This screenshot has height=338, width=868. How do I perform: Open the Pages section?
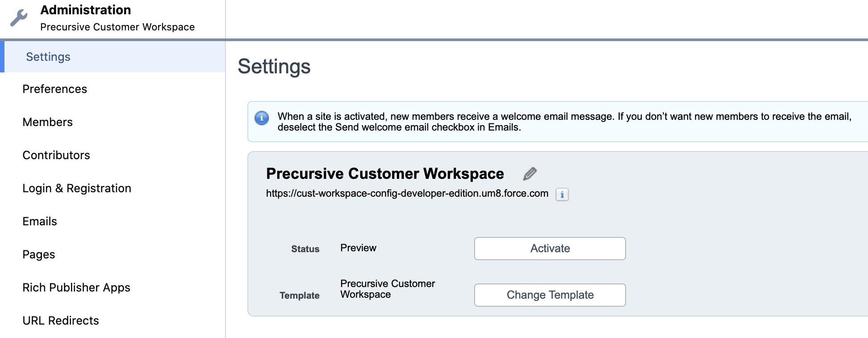coord(38,254)
